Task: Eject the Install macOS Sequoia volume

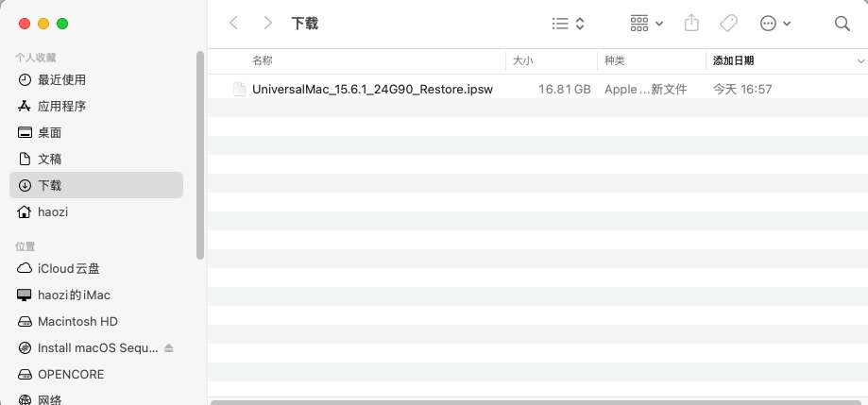Action: coord(169,348)
